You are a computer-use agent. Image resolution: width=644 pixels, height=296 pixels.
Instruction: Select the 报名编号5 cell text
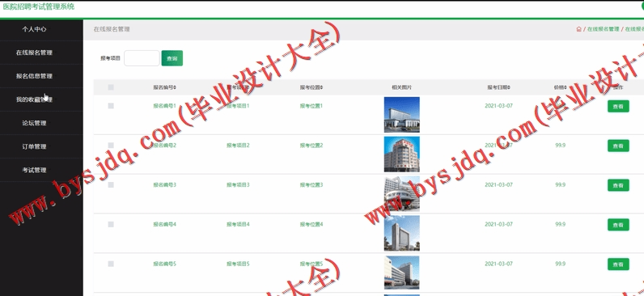click(165, 264)
